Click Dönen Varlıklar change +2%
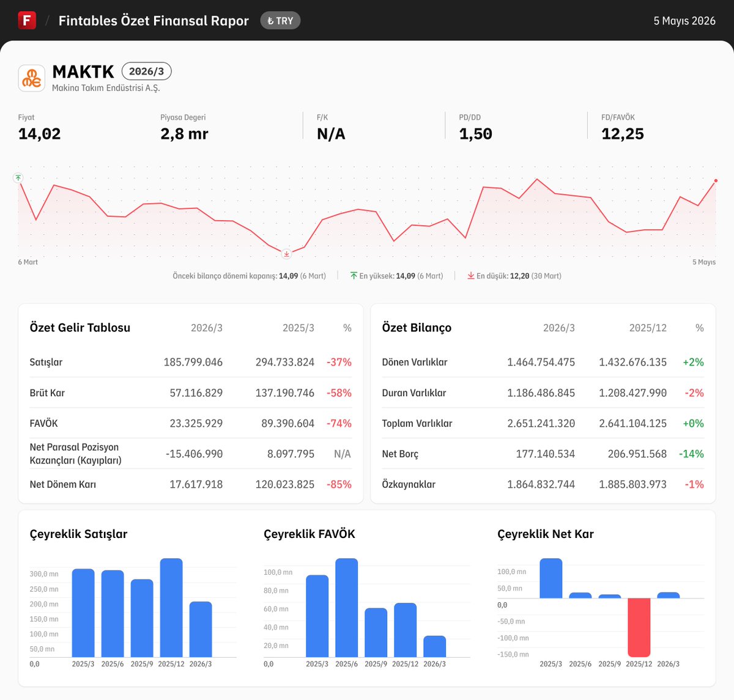Screen dimensions: 734x700 [694, 362]
